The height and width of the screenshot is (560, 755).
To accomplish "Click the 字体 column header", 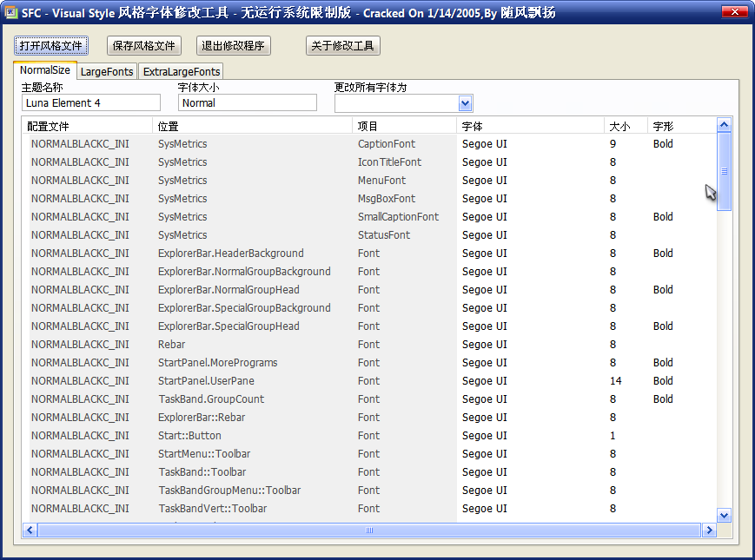I will coord(530,126).
